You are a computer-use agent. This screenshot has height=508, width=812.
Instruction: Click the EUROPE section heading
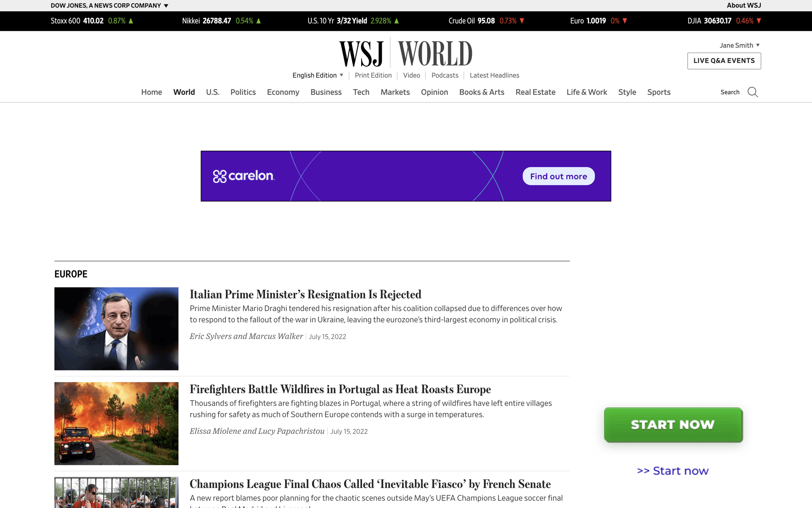tap(71, 274)
